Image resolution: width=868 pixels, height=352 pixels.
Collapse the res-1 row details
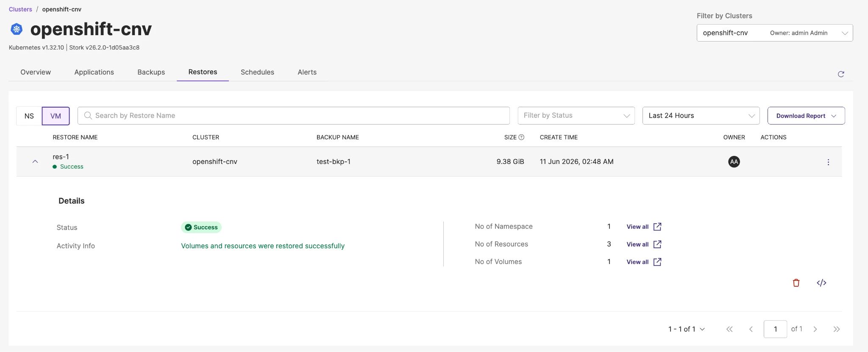coord(35,162)
